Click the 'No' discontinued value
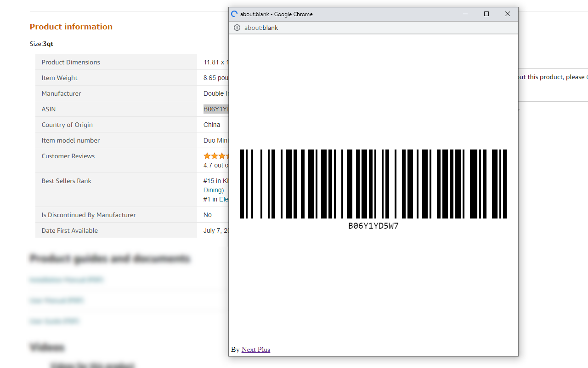This screenshot has height=368, width=588. pos(208,215)
